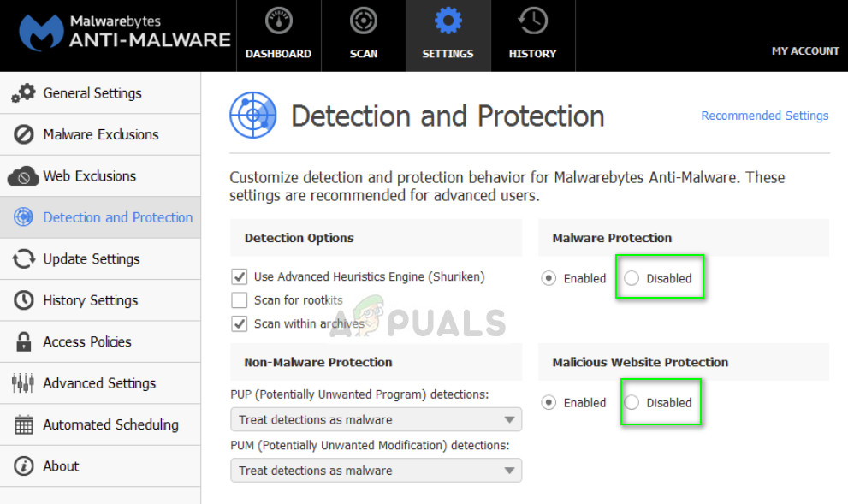Switch to the History tab
Screen dimensions: 848x504
point(532,34)
